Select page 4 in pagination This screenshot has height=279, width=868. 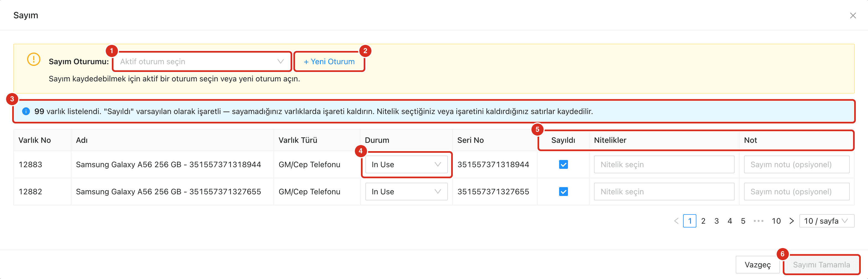730,221
